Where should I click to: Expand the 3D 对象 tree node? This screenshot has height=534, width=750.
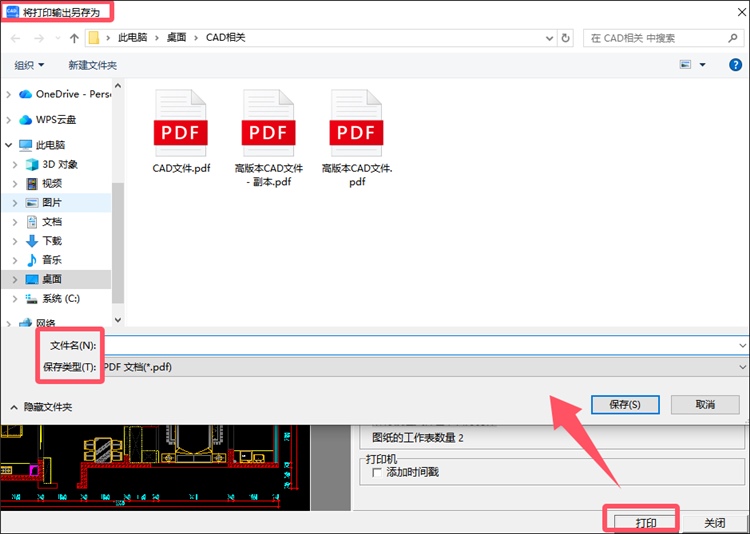tap(14, 165)
